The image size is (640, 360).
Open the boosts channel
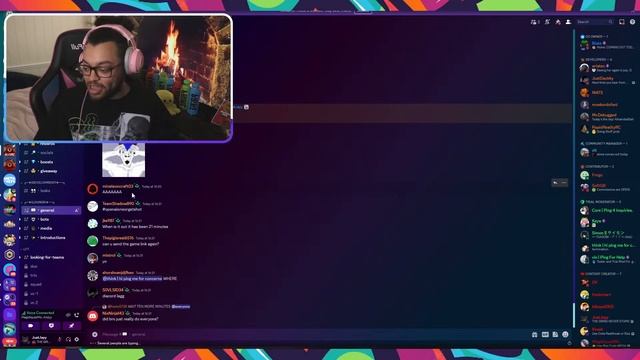[47, 162]
